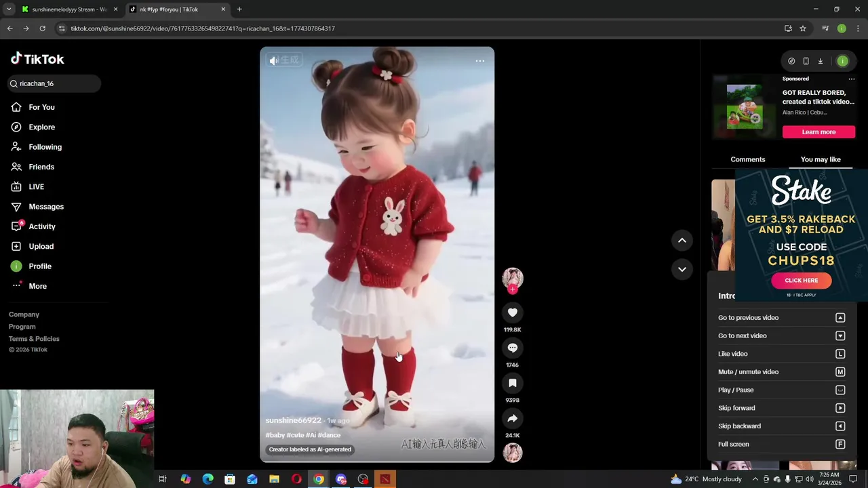
Task: Follow the creator with red plus badge
Action: click(x=513, y=289)
